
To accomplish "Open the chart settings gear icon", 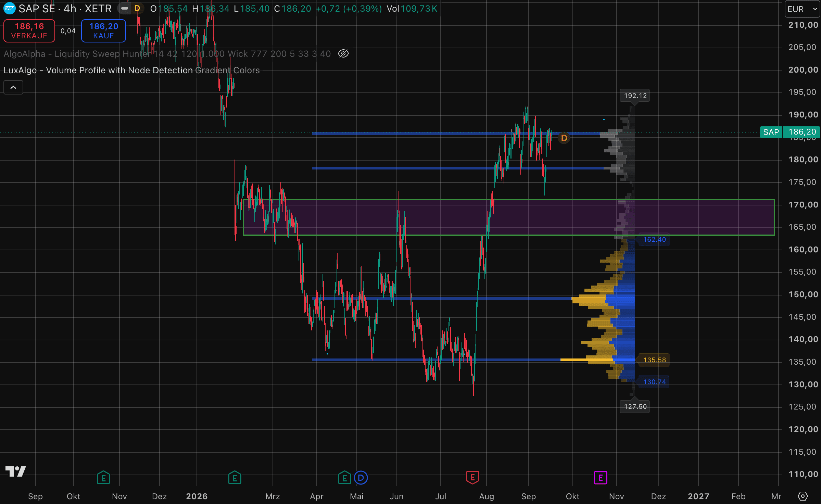I will 803,496.
